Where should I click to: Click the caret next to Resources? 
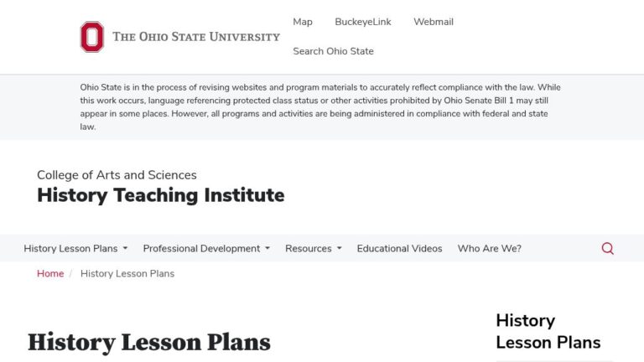click(x=340, y=248)
